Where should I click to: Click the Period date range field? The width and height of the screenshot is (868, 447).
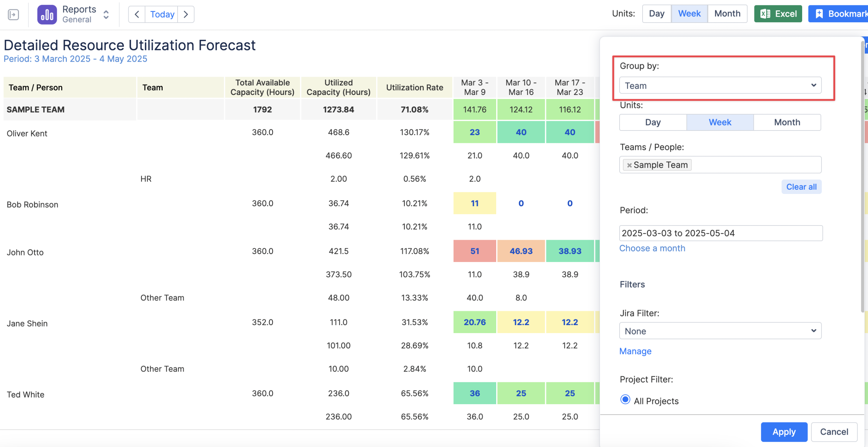[x=720, y=233]
